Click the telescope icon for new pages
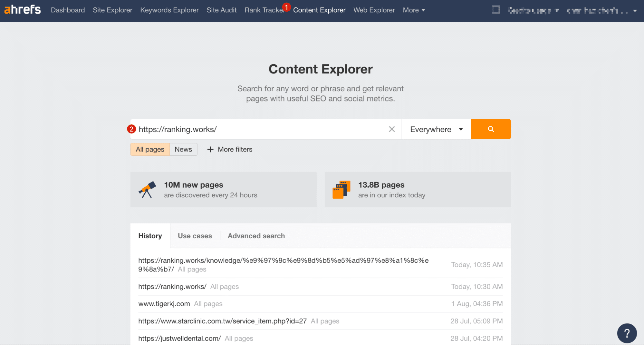 pos(147,190)
